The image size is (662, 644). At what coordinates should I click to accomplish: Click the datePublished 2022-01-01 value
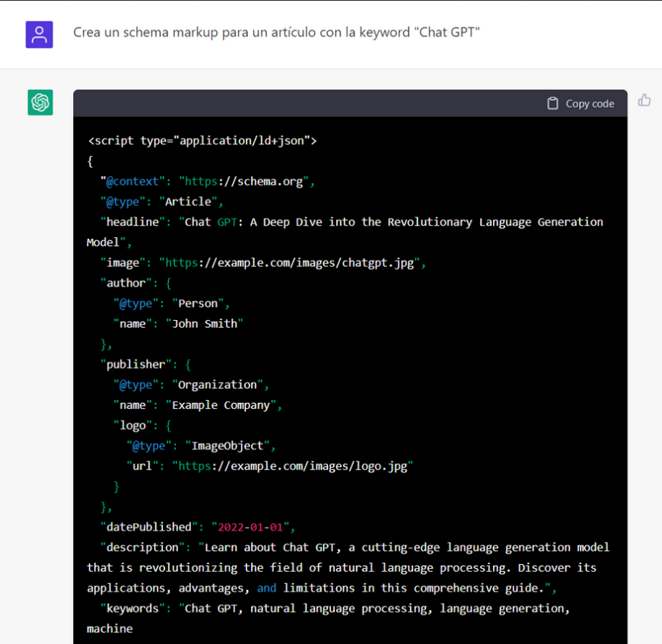tap(250, 527)
